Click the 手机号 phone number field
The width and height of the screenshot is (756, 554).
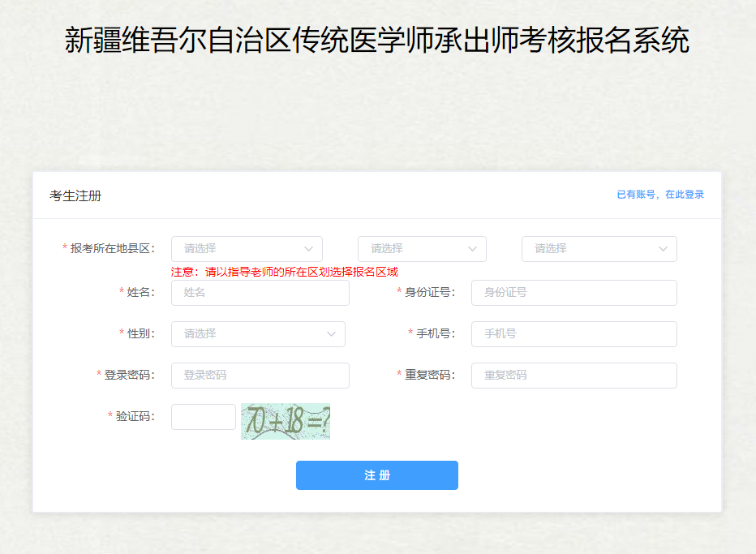574,334
